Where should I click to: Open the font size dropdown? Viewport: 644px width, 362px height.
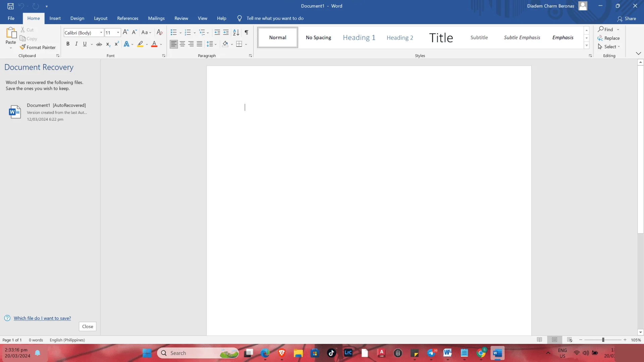118,33
